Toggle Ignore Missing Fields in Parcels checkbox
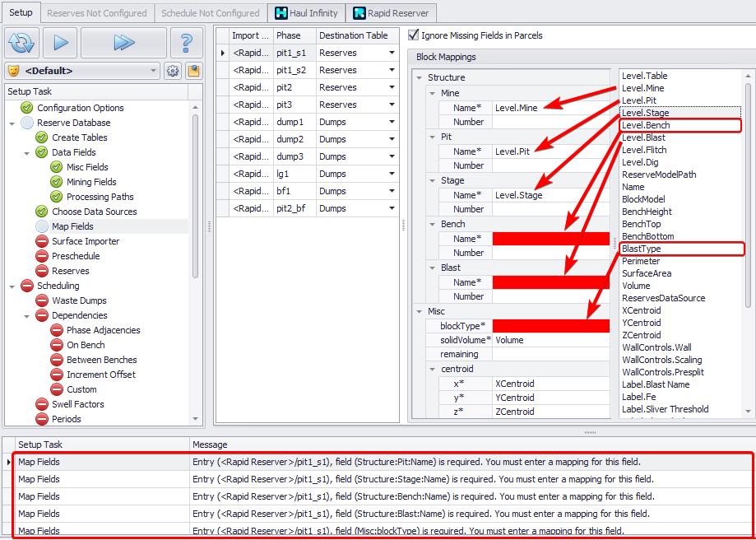Screen dimensions: 756x540 pos(414,35)
